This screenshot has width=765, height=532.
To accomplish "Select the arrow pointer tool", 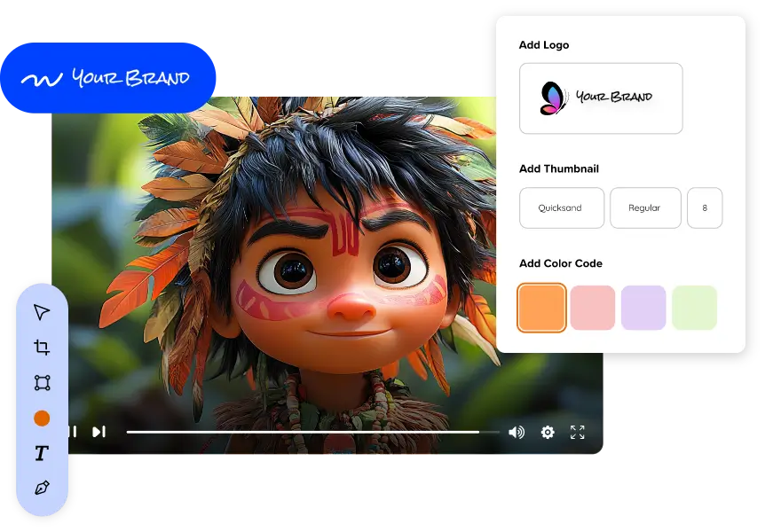I will (x=42, y=312).
